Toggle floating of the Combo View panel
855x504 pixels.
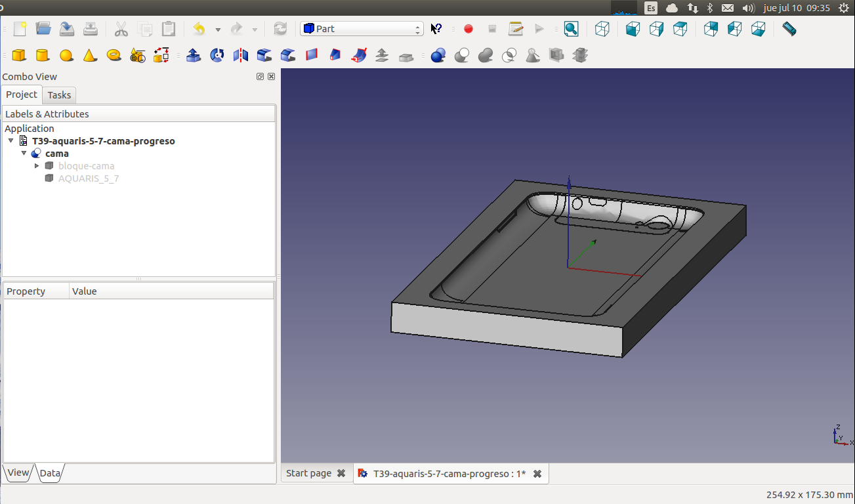coord(261,77)
